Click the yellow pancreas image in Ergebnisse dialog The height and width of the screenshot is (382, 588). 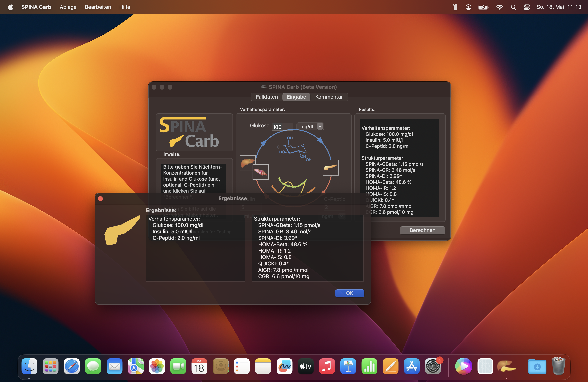click(122, 230)
